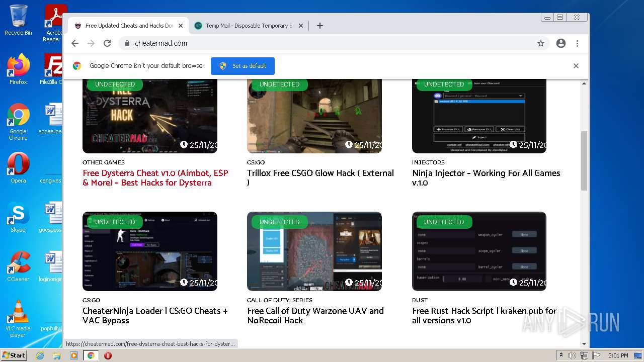
Task: Click the Free Dysterra Hack thumbnail image
Action: 150,116
